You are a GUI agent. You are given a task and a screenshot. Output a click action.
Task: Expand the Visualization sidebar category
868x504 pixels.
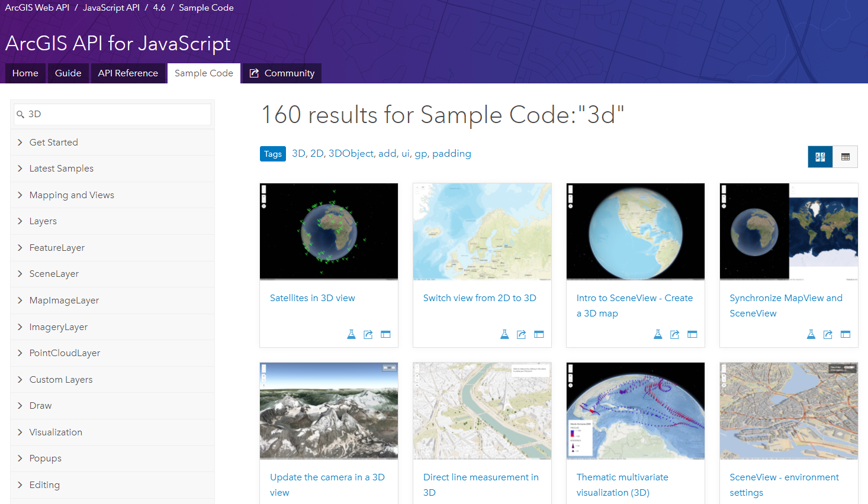(x=56, y=432)
